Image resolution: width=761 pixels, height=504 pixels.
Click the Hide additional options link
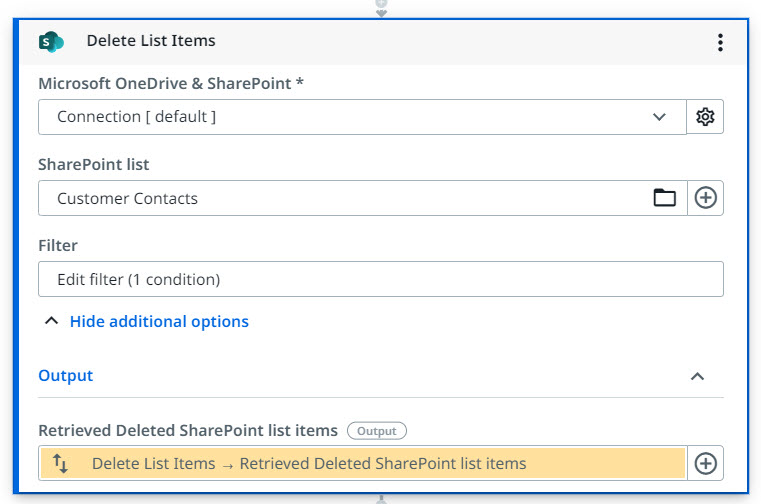tap(159, 322)
